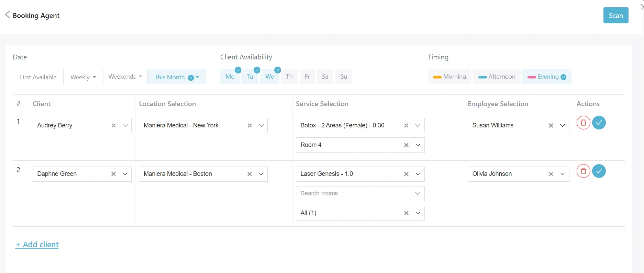
Task: Click the back arrow beside Booking Agent
Action: click(x=7, y=15)
